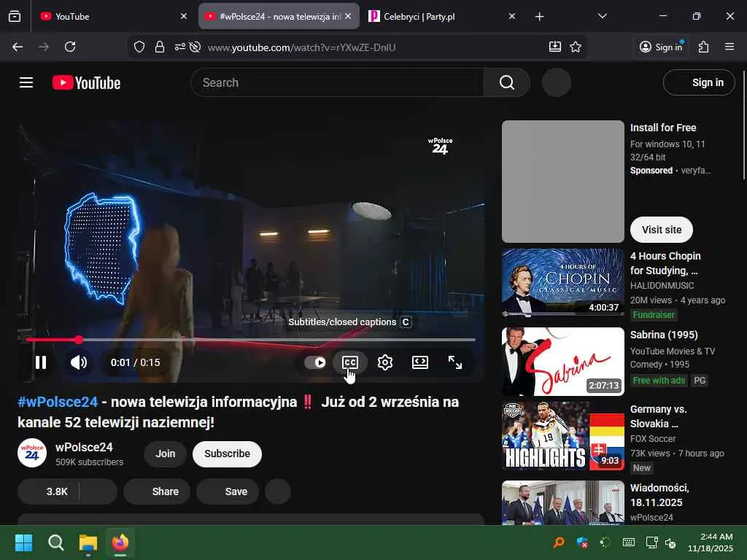Like the video showing 3.8K
The height and width of the screenshot is (560, 747).
coord(49,491)
